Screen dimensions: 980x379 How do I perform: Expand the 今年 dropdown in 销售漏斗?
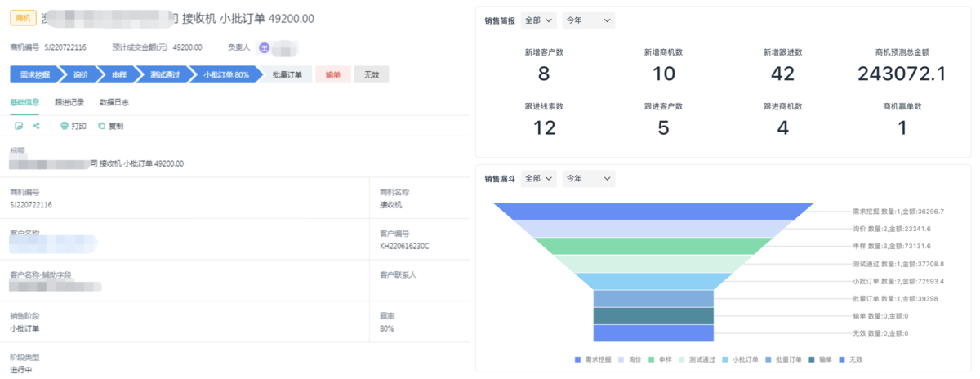tap(588, 178)
